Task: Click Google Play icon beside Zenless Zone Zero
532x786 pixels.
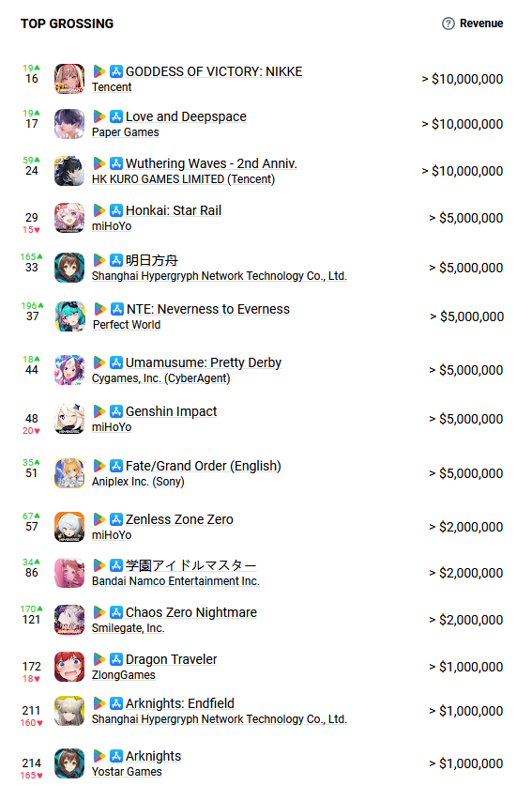Action: point(99,520)
